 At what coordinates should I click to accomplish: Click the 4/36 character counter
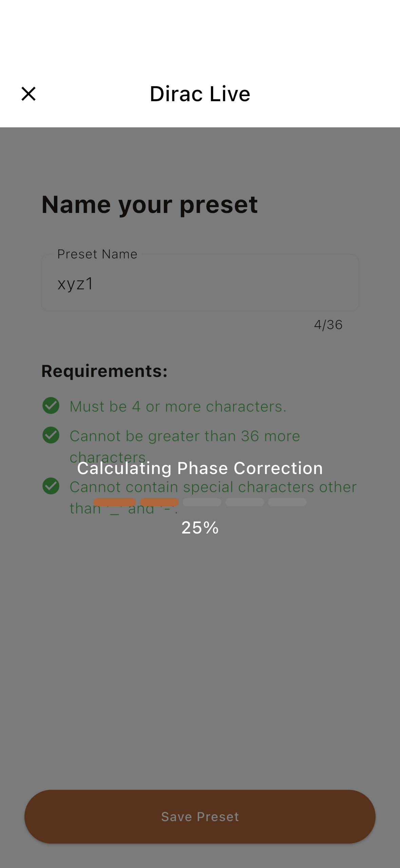click(x=328, y=325)
